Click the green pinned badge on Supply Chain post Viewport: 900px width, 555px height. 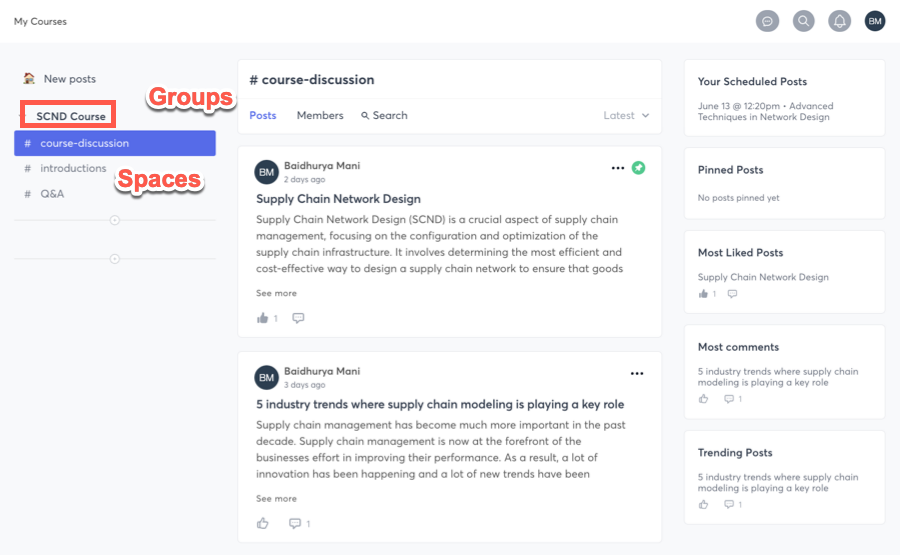638,168
